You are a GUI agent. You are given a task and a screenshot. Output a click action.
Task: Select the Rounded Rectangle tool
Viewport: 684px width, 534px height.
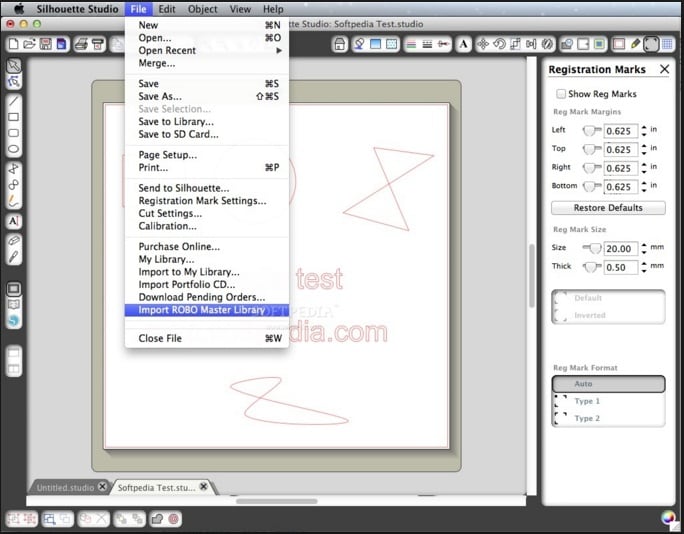pyautogui.click(x=14, y=133)
